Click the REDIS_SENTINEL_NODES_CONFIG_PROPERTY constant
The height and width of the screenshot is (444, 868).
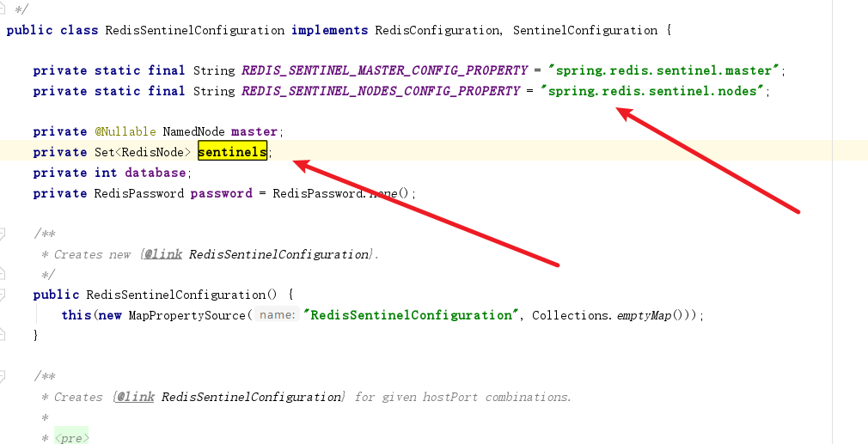click(x=381, y=91)
